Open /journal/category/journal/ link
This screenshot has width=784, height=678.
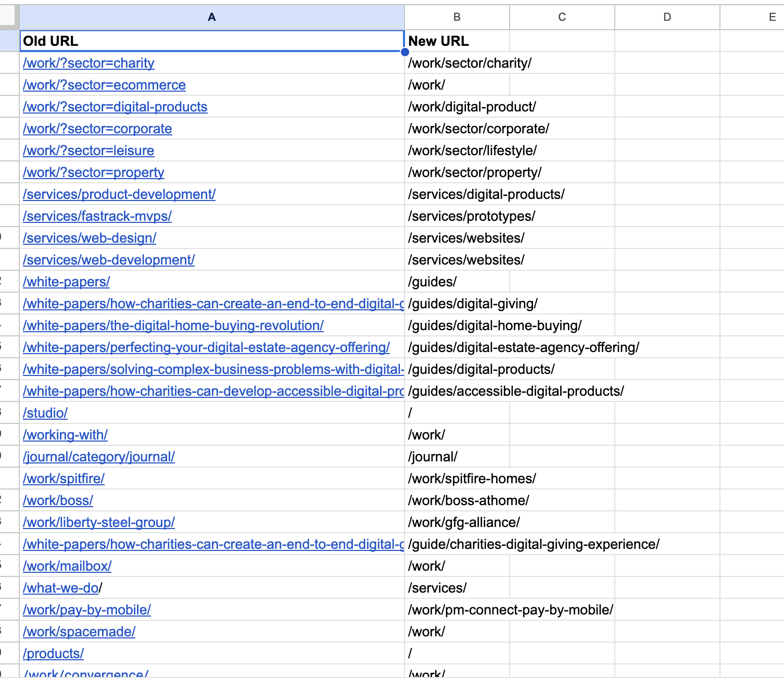point(99,457)
